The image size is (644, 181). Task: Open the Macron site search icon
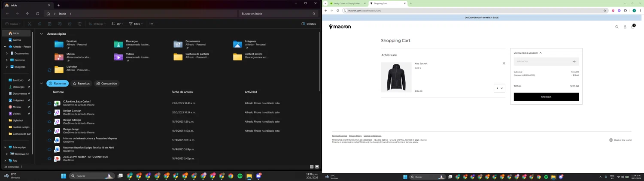tap(617, 27)
